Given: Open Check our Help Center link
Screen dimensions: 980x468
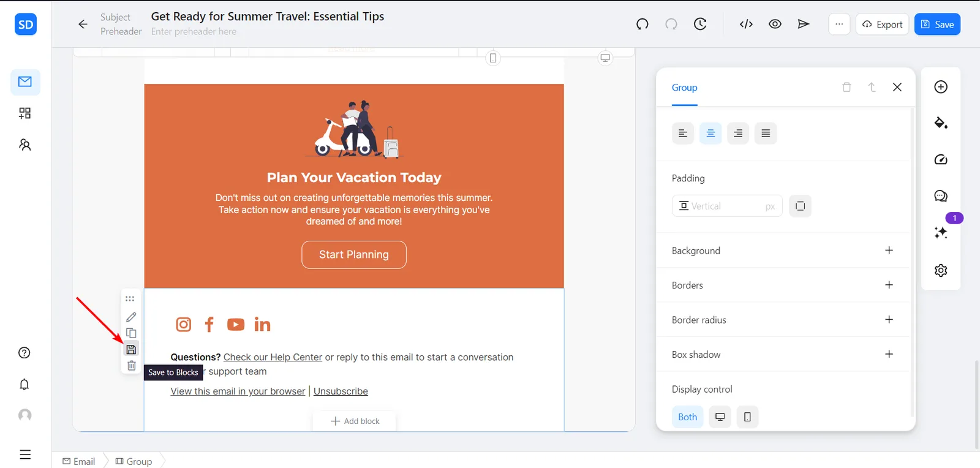Looking at the screenshot, I should pos(273,357).
